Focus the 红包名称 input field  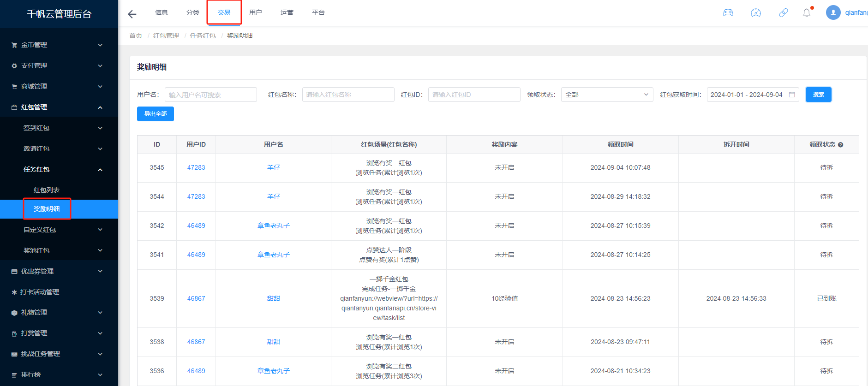348,95
